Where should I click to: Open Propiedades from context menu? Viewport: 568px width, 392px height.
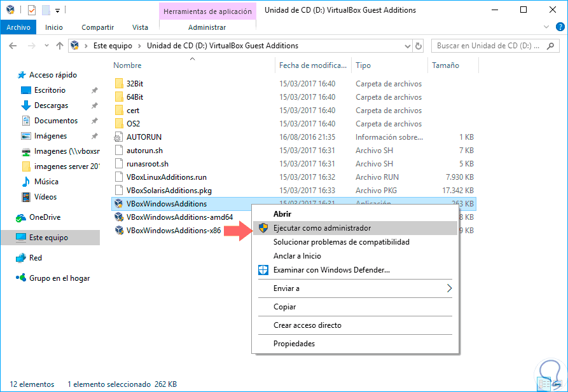tap(355, 344)
